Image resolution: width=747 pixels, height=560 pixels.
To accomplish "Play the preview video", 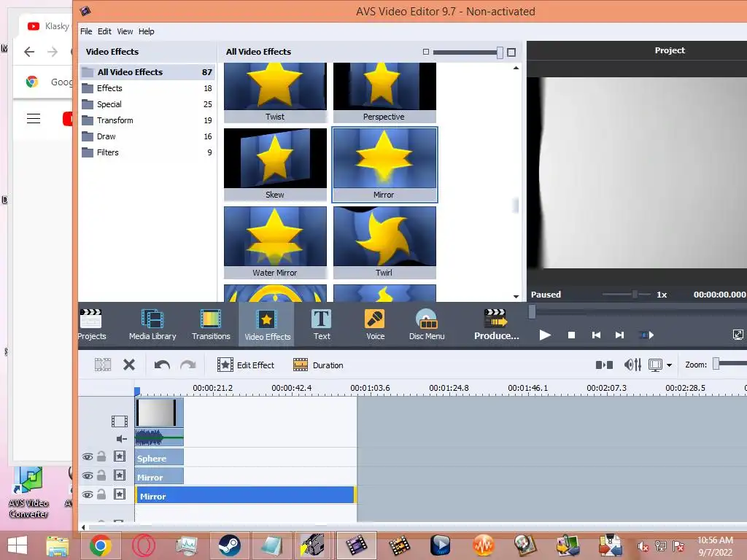I will (x=545, y=335).
